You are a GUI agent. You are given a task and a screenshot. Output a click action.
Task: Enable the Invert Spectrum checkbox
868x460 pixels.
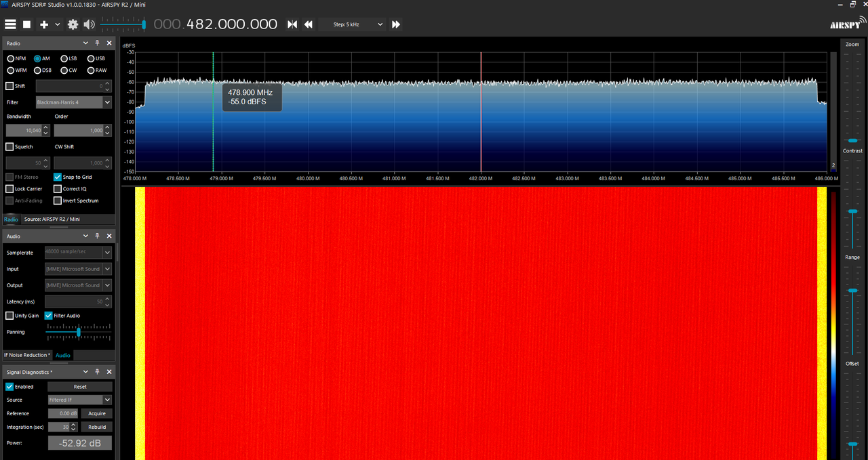pos(58,201)
